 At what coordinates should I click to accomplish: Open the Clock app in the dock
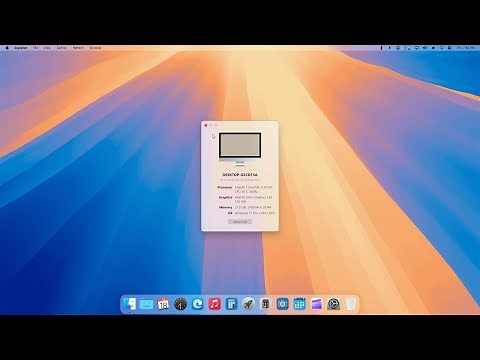[x=180, y=304]
